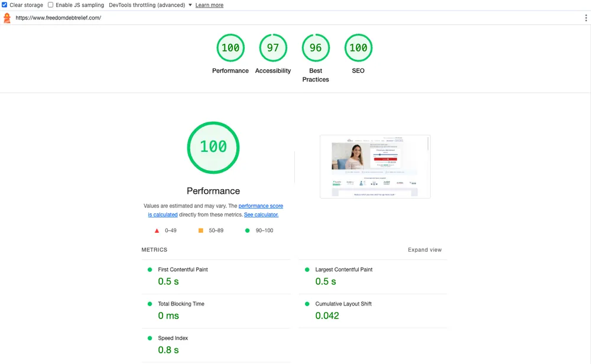Click the orange square 50–89 legend icon
This screenshot has height=364, width=591.
coord(201,230)
